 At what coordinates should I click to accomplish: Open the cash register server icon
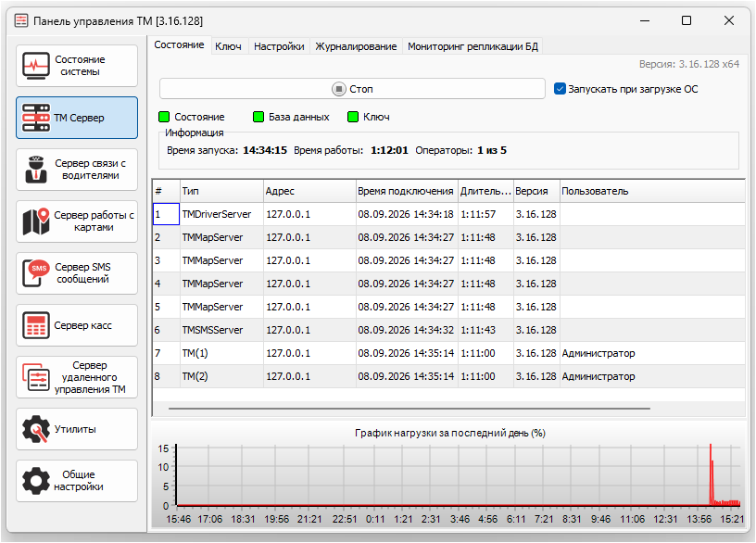tap(36, 325)
